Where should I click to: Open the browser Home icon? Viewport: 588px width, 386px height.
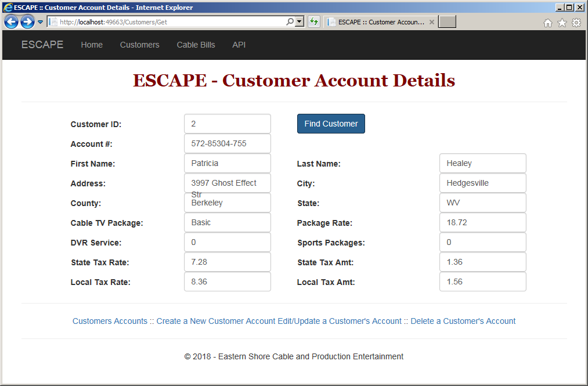(x=548, y=23)
